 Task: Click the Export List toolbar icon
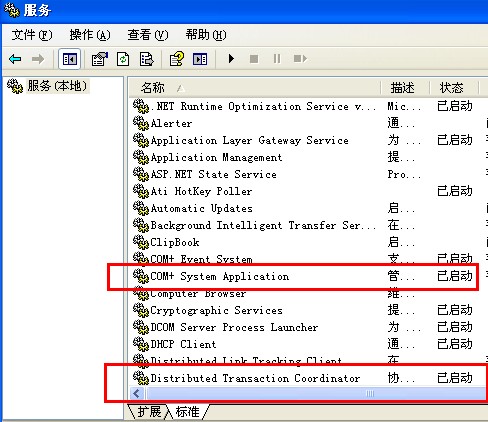click(146, 59)
